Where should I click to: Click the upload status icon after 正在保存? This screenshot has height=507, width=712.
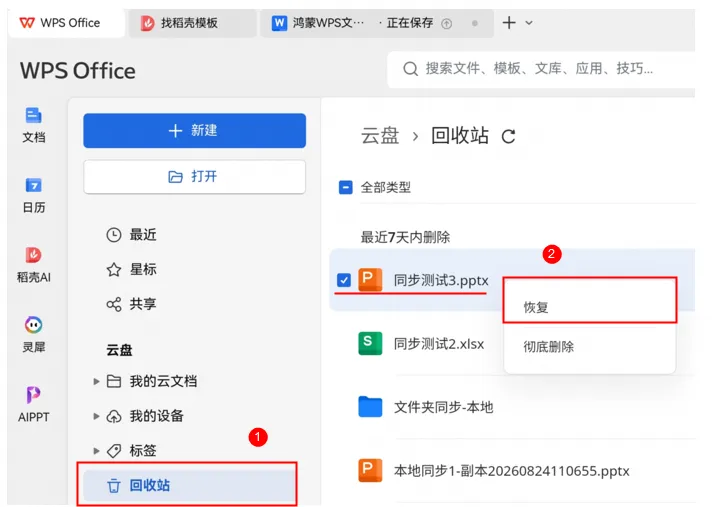[x=446, y=24]
